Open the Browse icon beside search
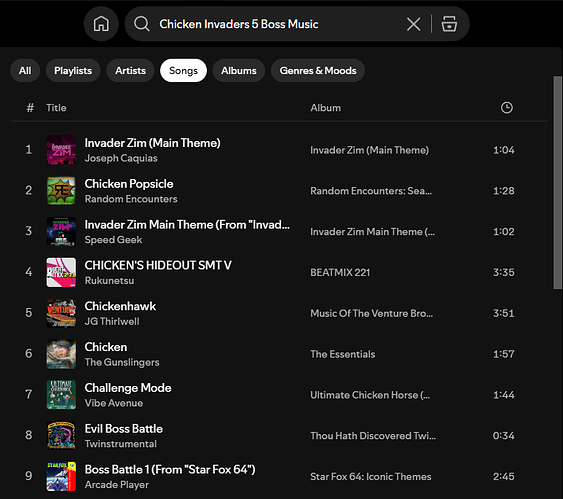The width and height of the screenshot is (563, 499). [449, 24]
